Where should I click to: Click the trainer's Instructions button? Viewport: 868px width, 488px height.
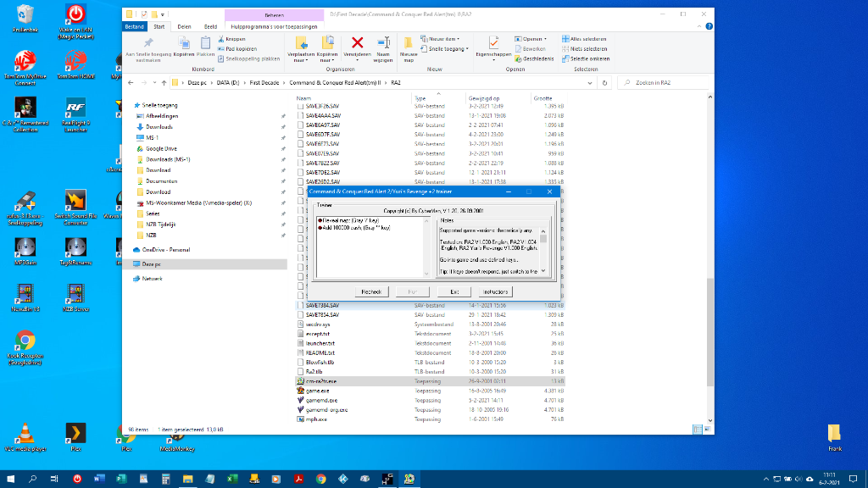pyautogui.click(x=495, y=291)
